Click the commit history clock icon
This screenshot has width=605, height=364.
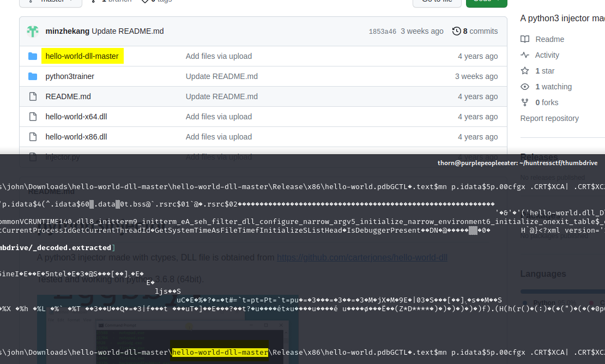pos(456,31)
